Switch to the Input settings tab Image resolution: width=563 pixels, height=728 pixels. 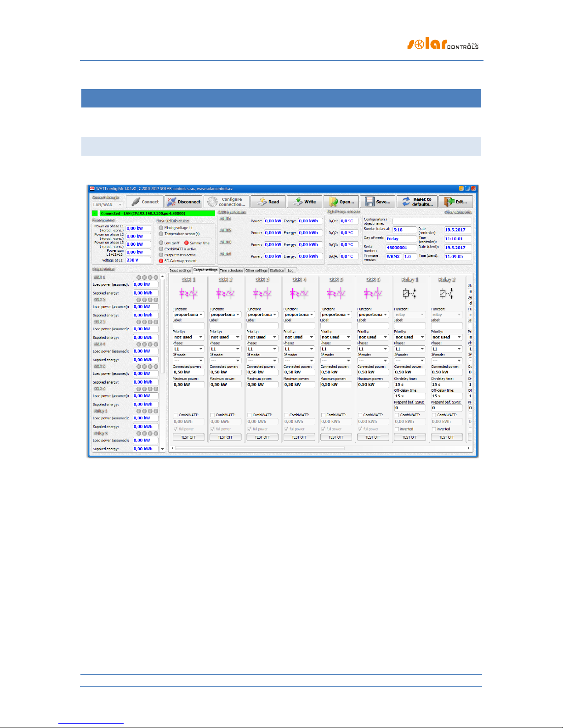(180, 271)
